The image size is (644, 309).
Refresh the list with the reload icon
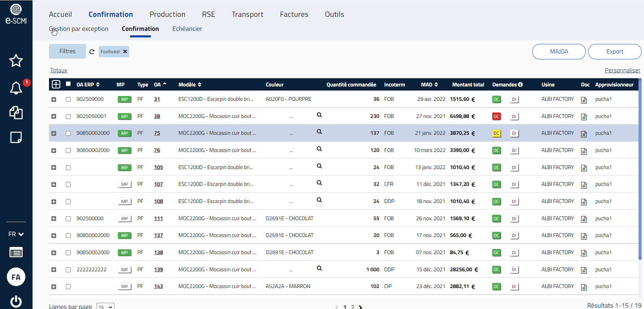pyautogui.click(x=92, y=51)
